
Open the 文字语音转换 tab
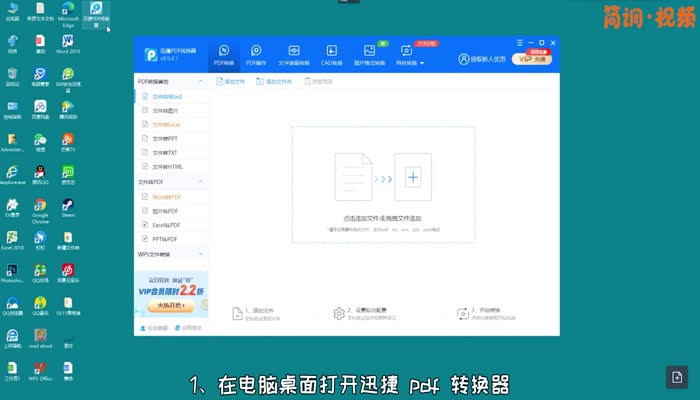pos(294,55)
